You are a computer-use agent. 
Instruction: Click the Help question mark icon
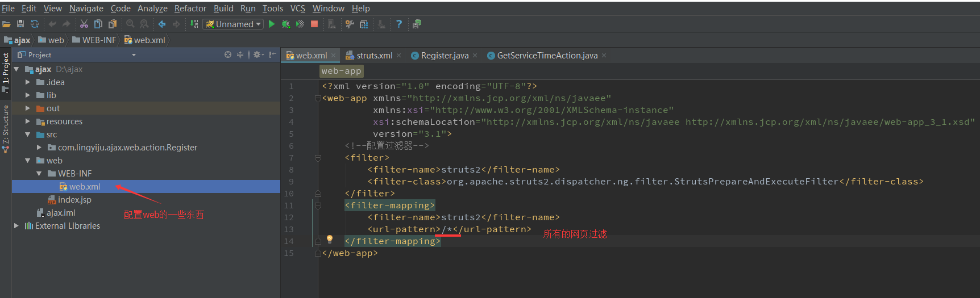click(399, 24)
